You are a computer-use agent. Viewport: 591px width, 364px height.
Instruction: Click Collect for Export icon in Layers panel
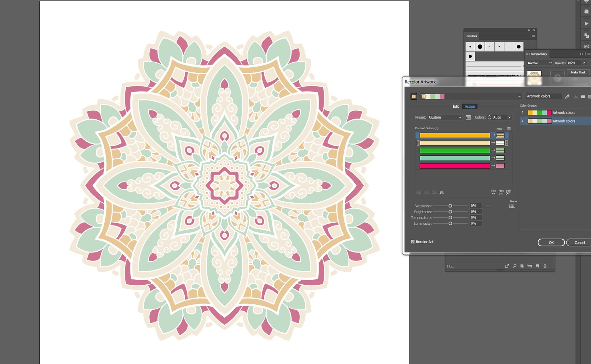click(x=507, y=266)
